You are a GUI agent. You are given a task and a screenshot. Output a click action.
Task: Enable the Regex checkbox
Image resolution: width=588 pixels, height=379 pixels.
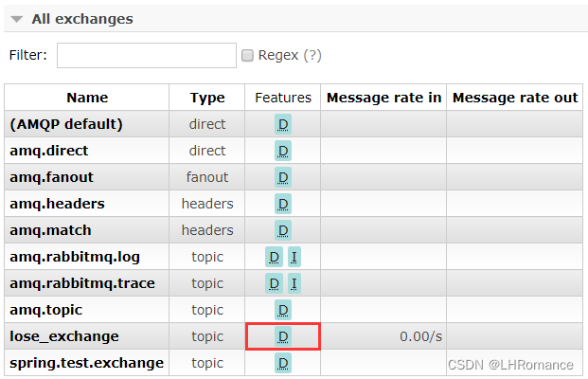tap(247, 55)
